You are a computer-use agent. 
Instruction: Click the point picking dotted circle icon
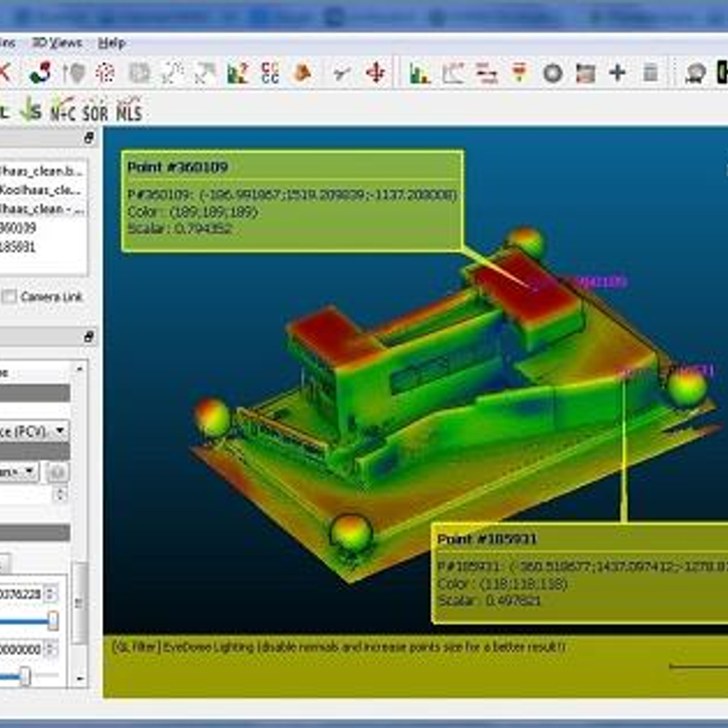[x=106, y=73]
